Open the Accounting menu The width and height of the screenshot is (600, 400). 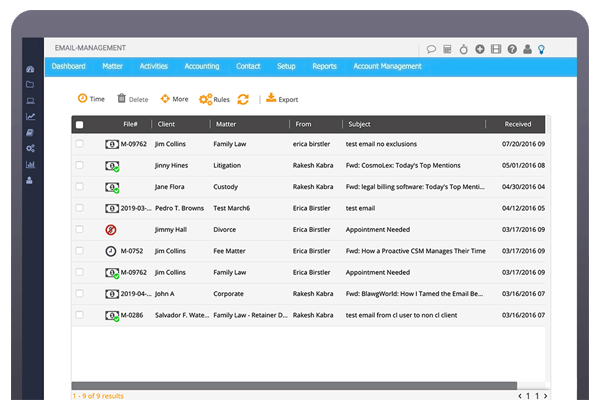202,66
